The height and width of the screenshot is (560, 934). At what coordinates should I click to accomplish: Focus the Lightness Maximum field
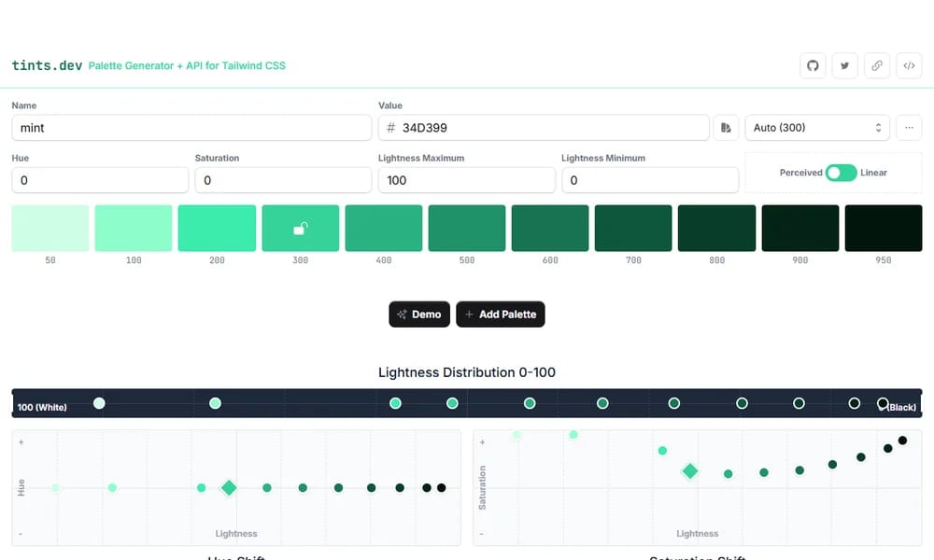click(467, 180)
